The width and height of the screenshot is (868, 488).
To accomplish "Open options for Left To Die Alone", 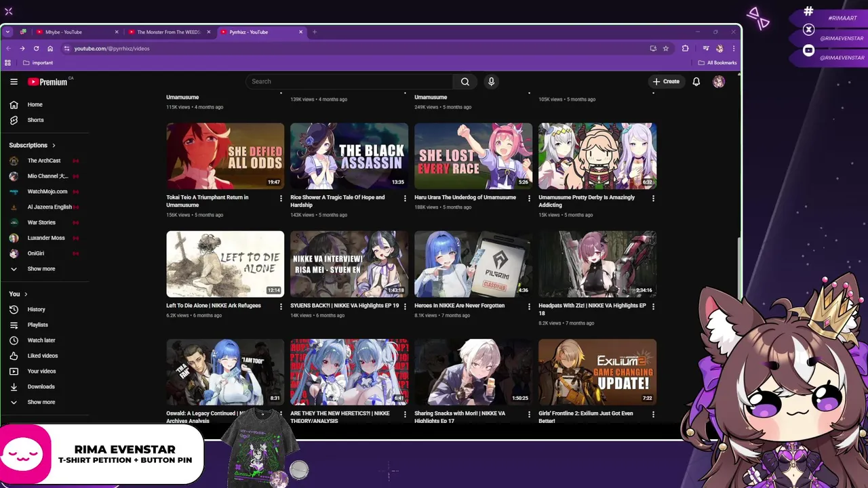I will [281, 306].
